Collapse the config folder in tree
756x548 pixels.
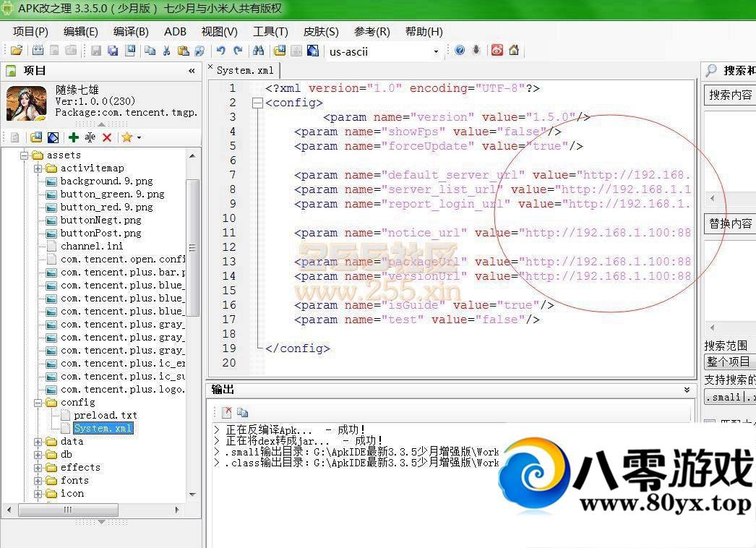38,403
